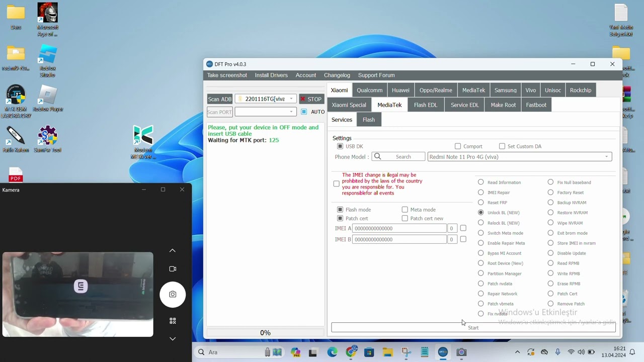The height and width of the screenshot is (362, 644).
Task: Open MTK GSM LABORATORY desktop shortcut
Action: point(16,102)
